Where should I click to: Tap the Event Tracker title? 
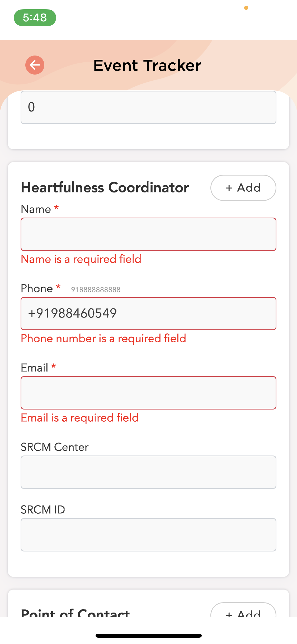(147, 65)
